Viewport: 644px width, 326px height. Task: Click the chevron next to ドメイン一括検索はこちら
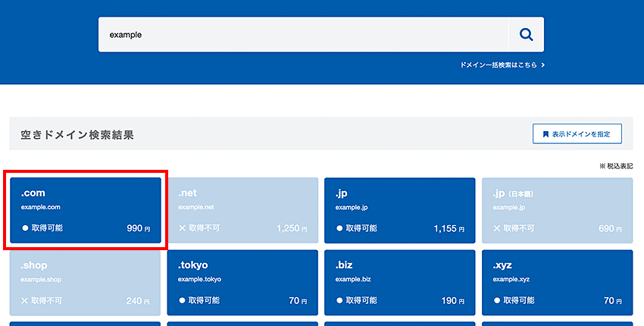[542, 65]
